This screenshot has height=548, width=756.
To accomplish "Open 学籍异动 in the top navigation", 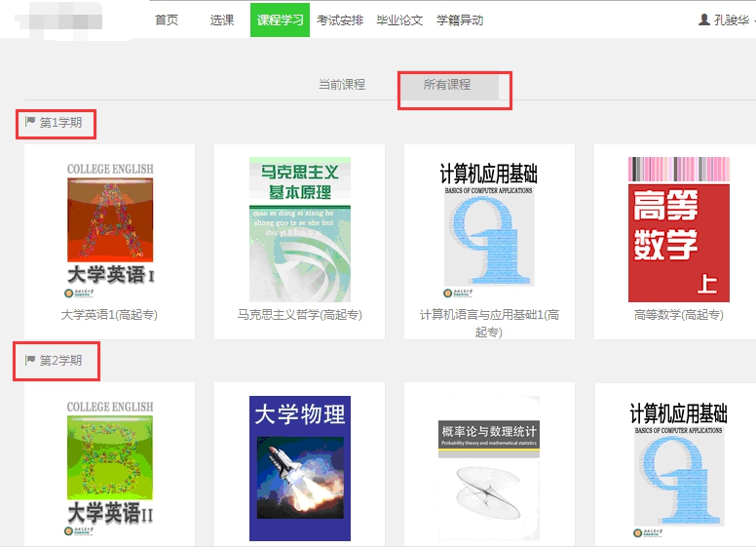I will (x=460, y=20).
